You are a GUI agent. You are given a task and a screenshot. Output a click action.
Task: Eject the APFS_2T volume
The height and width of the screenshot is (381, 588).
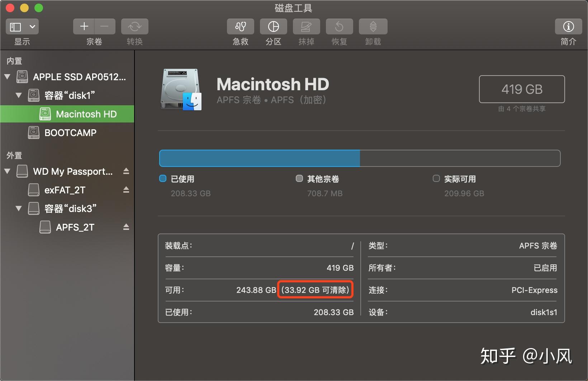click(126, 227)
